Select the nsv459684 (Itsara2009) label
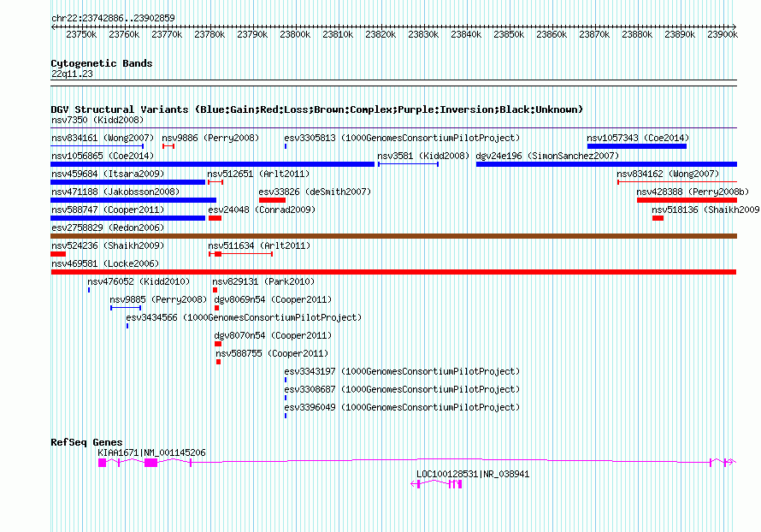The width and height of the screenshot is (761, 532). coord(108,174)
